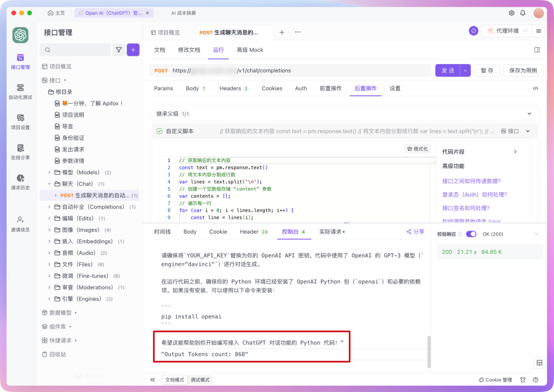The image size is (554, 392).
Task: Open 请求历史 sidebar icon
Action: (21, 182)
